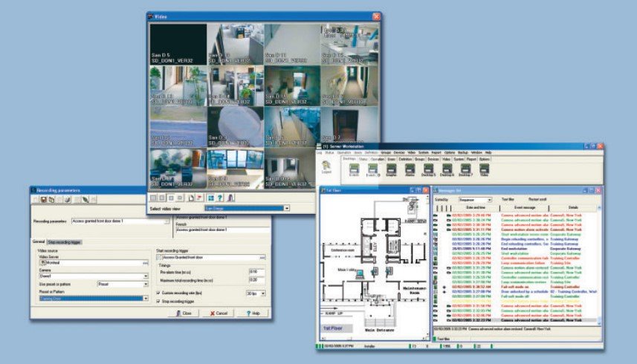Screen dimensions: 637x364
Task: Open the Desktop 6 icon
Action: [x=447, y=169]
